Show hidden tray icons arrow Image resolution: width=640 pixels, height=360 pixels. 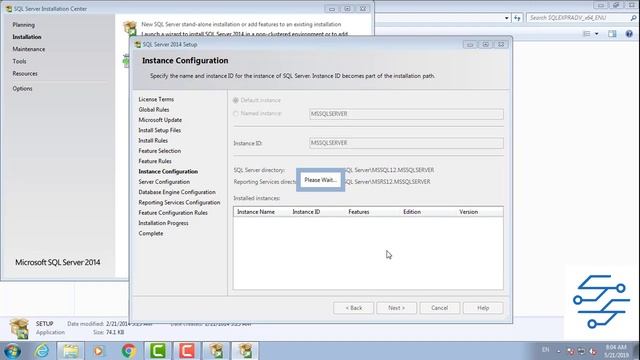tap(559, 351)
